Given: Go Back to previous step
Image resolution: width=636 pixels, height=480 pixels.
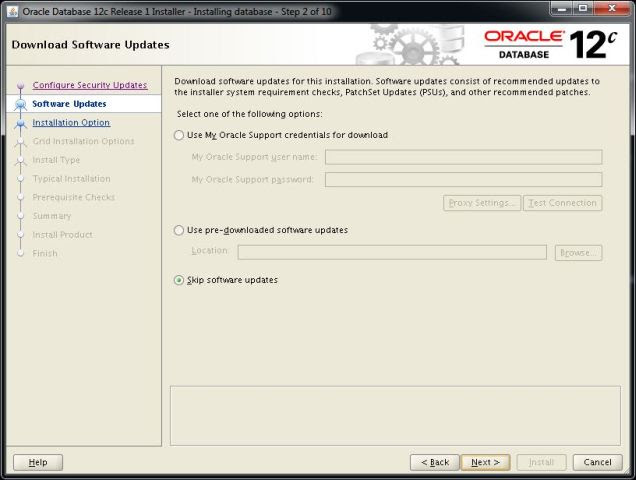Looking at the screenshot, I should tap(434, 462).
